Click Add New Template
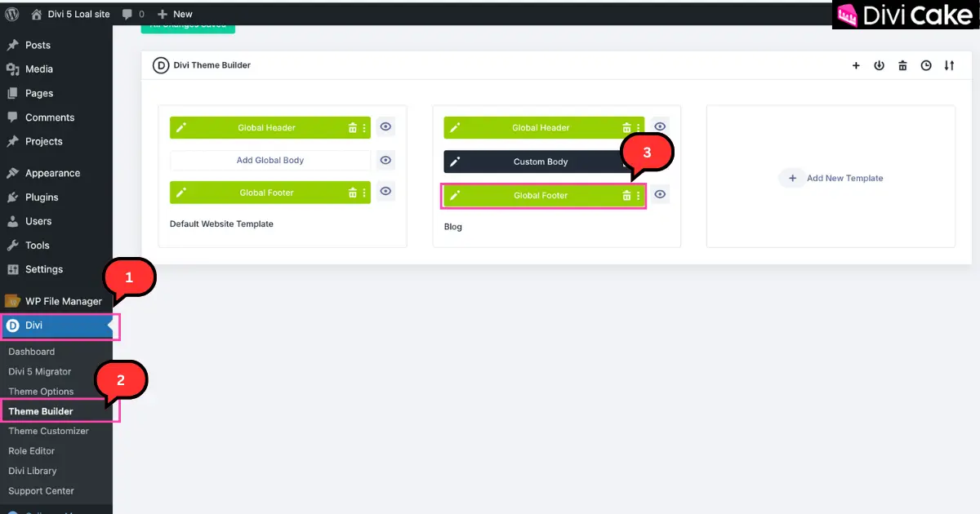 click(831, 178)
